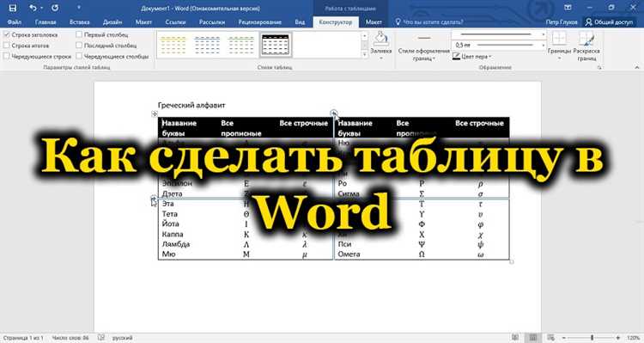Open word count from Число слов
644x343 pixels.
tap(70, 338)
